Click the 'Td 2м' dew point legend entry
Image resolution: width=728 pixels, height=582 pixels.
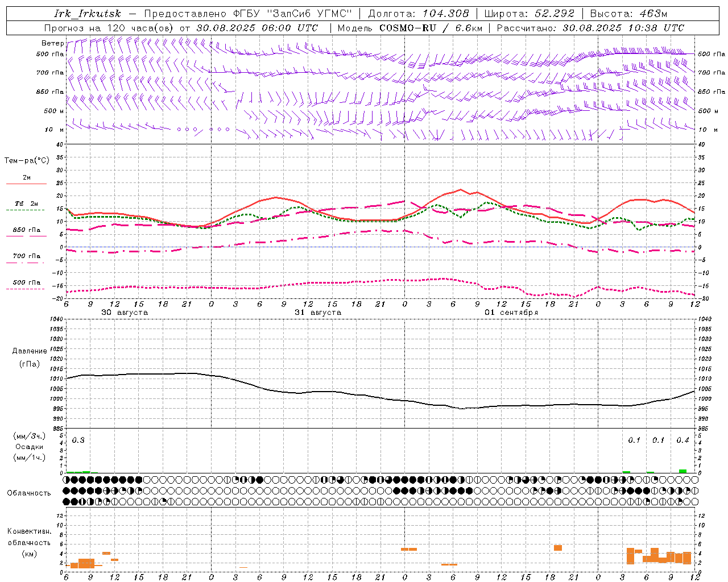coord(27,203)
